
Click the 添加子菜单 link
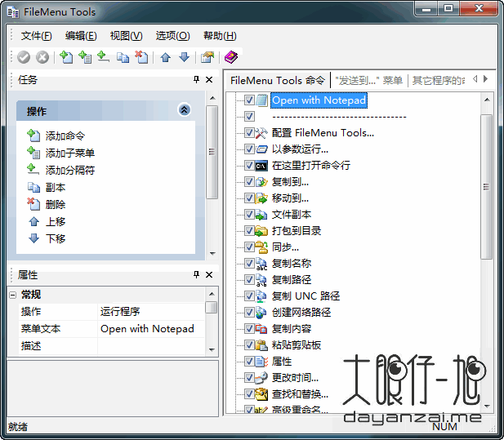point(69,153)
